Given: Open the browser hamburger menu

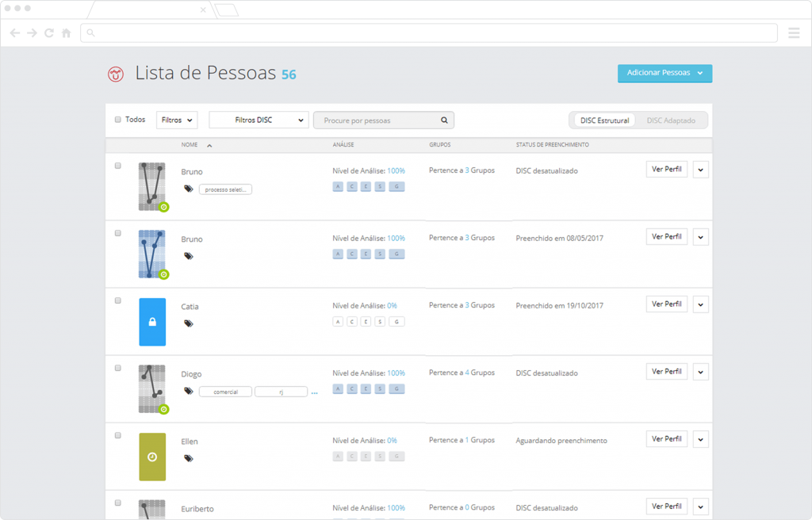Looking at the screenshot, I should pos(794,33).
